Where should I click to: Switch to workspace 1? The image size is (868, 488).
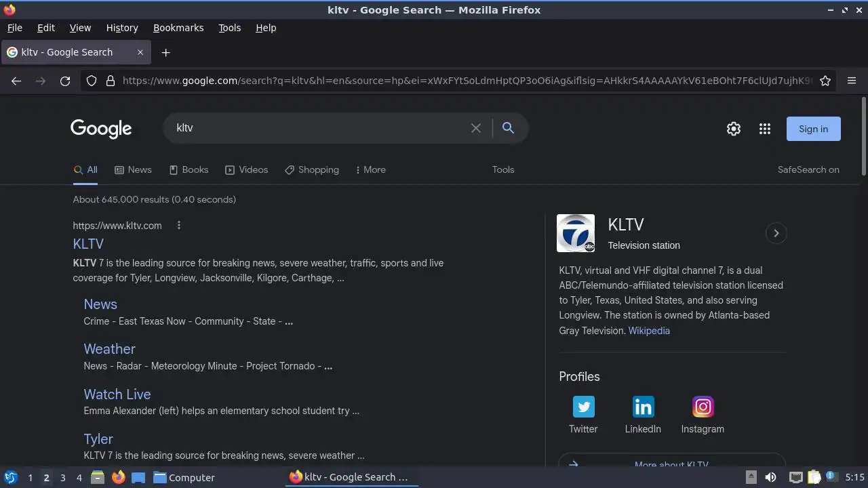[x=30, y=478]
